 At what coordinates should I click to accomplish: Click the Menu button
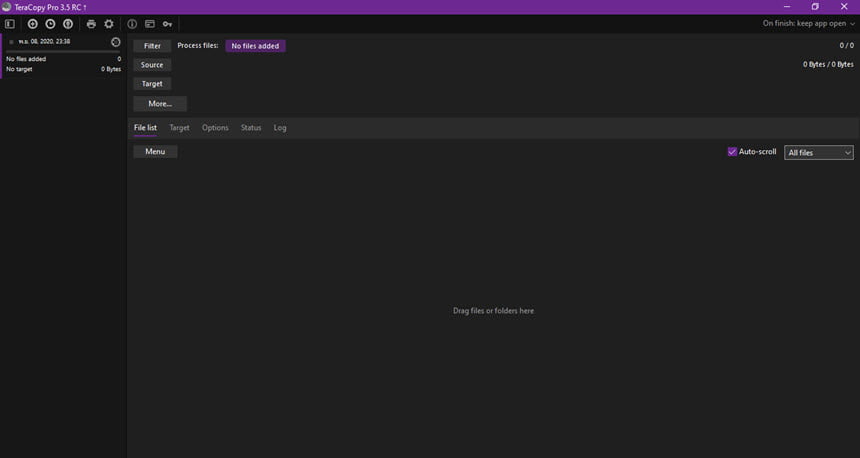click(155, 151)
